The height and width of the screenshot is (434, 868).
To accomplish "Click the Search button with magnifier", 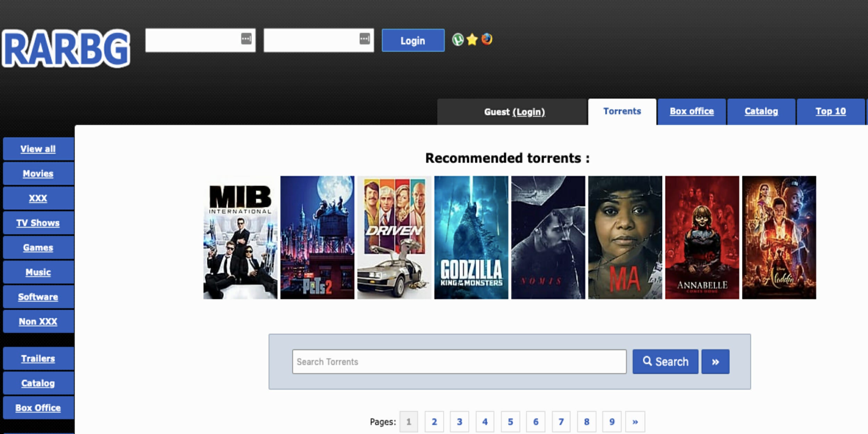I will tap(665, 362).
